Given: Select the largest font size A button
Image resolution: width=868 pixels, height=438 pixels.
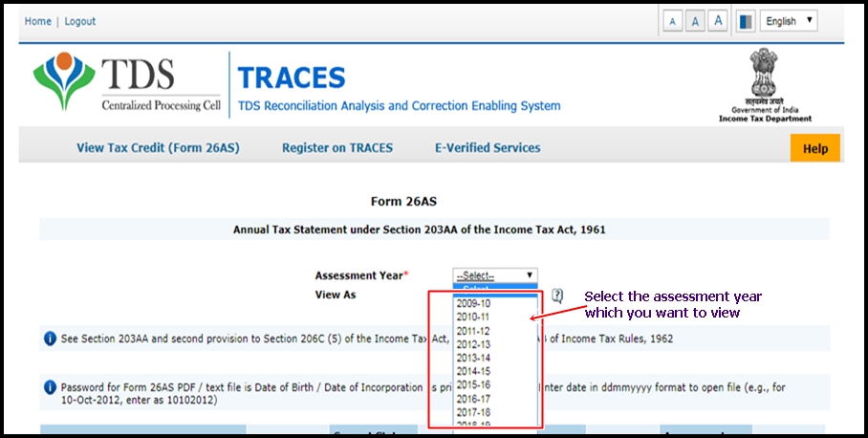Looking at the screenshot, I should pos(718,21).
